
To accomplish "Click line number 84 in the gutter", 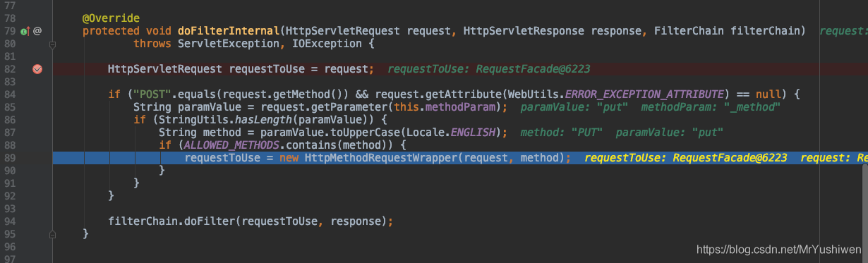I will coord(10,94).
